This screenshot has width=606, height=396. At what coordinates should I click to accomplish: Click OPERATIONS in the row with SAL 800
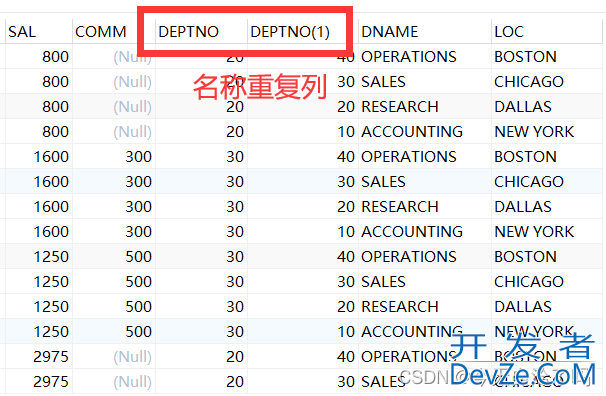(x=409, y=57)
